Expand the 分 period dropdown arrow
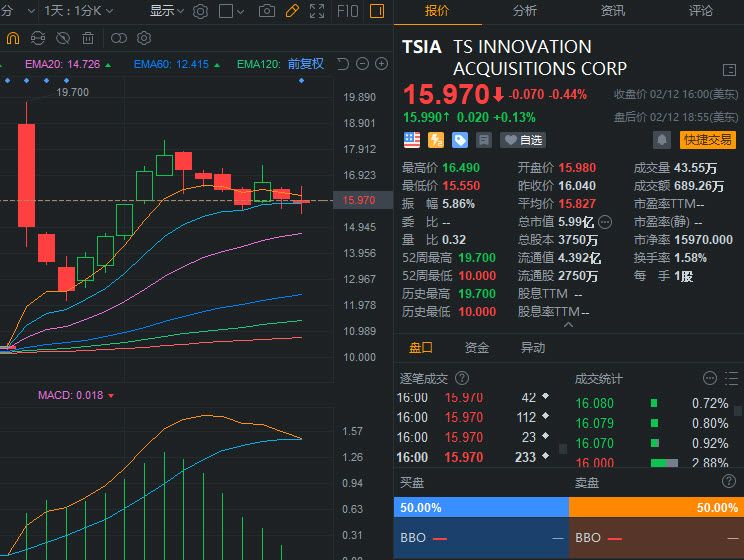This screenshot has height=560, width=744. pyautogui.click(x=31, y=11)
